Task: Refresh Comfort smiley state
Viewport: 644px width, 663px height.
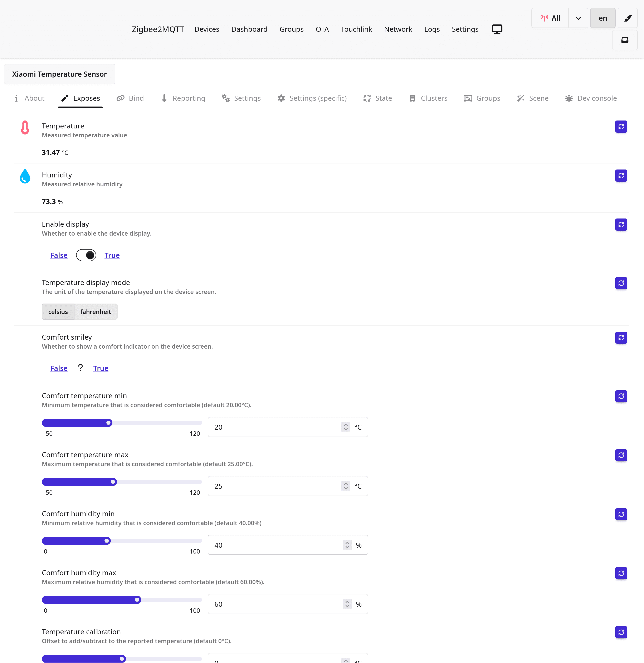Action: (x=621, y=338)
